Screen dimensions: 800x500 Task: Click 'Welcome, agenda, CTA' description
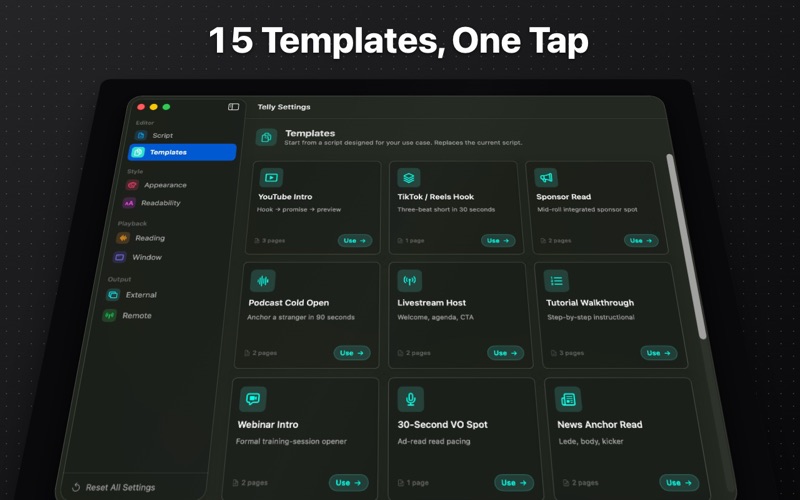pos(436,317)
